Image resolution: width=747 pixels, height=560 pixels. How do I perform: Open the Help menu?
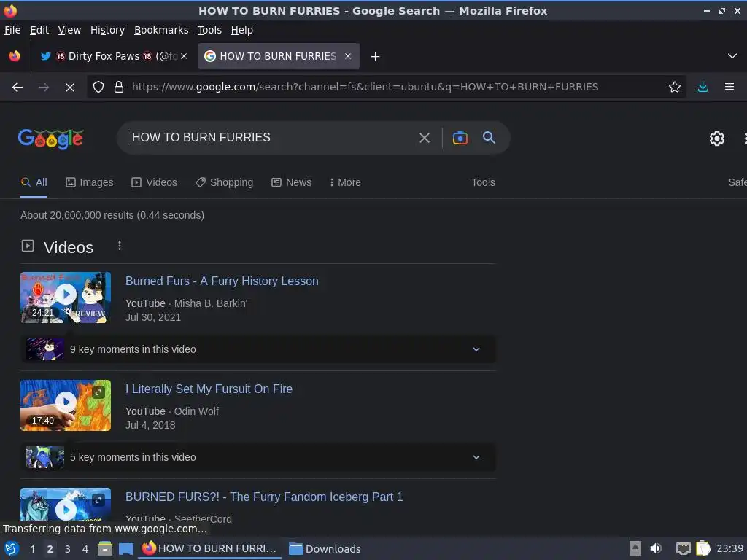(241, 30)
